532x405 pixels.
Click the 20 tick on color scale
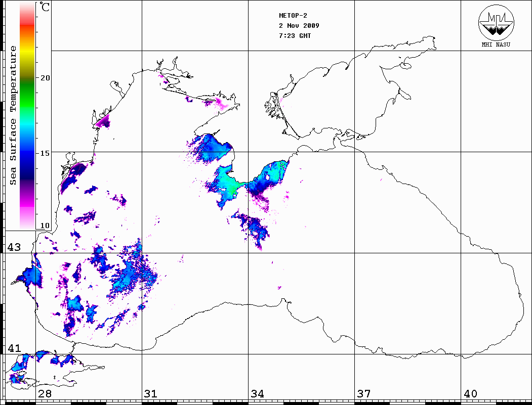click(45, 78)
